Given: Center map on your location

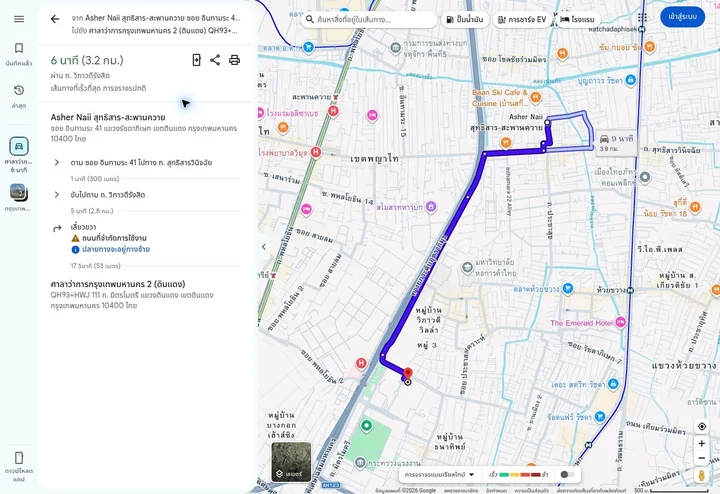Looking at the screenshot, I should pyautogui.click(x=702, y=427).
